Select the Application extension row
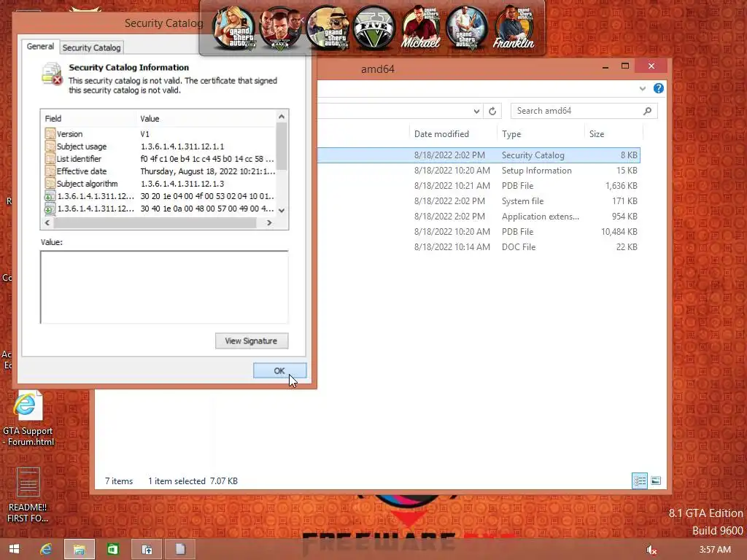Viewport: 747px width, 560px height. [x=479, y=216]
